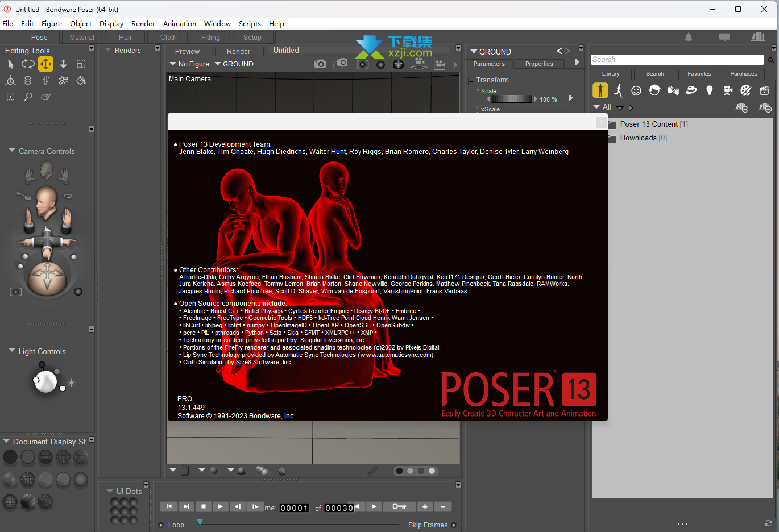Switch to the Cloth room tab

click(x=168, y=38)
